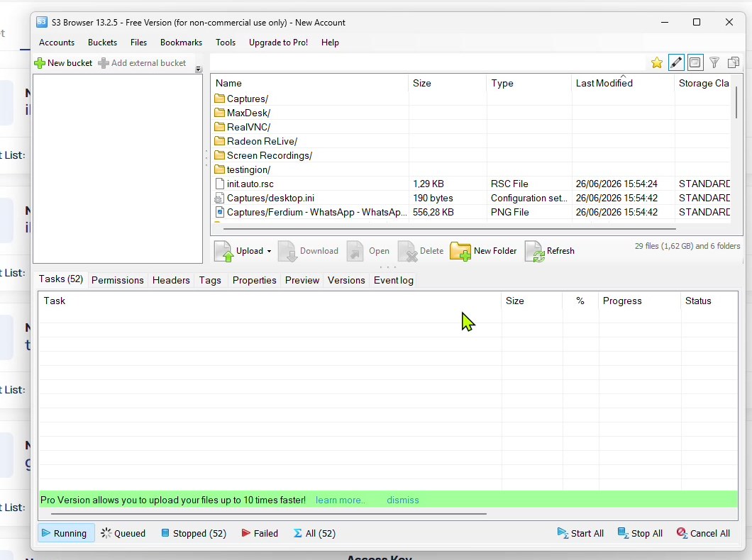Click the yellow star bookmark icon
Viewport: 752px width, 560px height.
[x=656, y=63]
